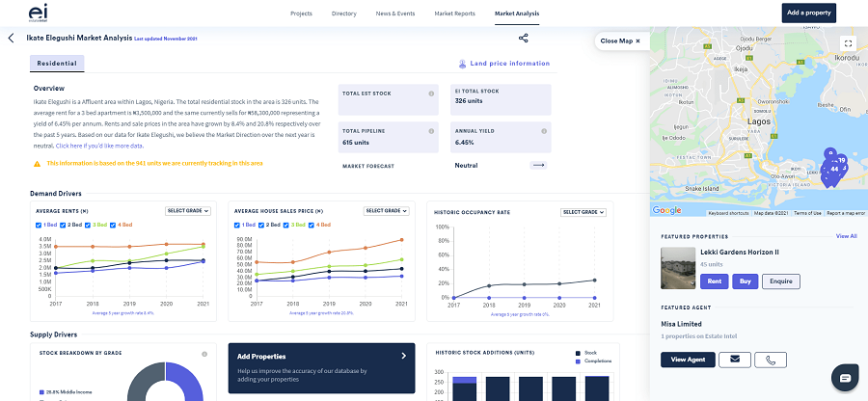Expand the map to fullscreen
The width and height of the screenshot is (868, 401).
(848, 43)
